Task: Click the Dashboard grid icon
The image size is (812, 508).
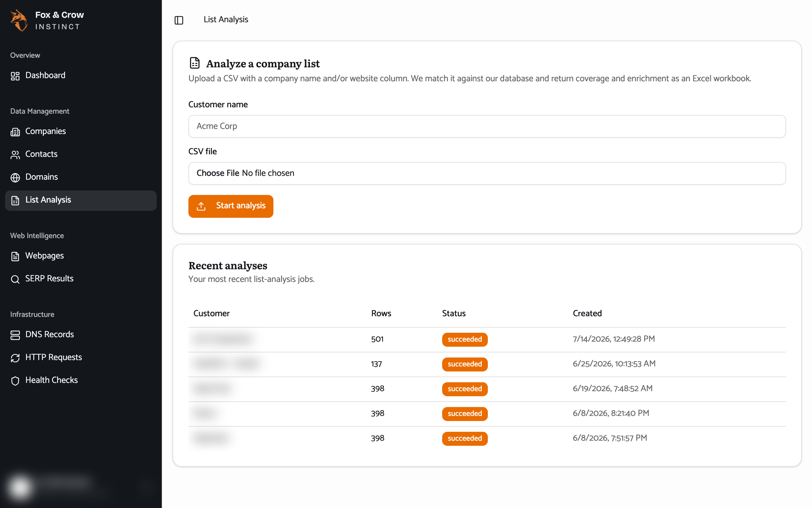Action: point(15,76)
